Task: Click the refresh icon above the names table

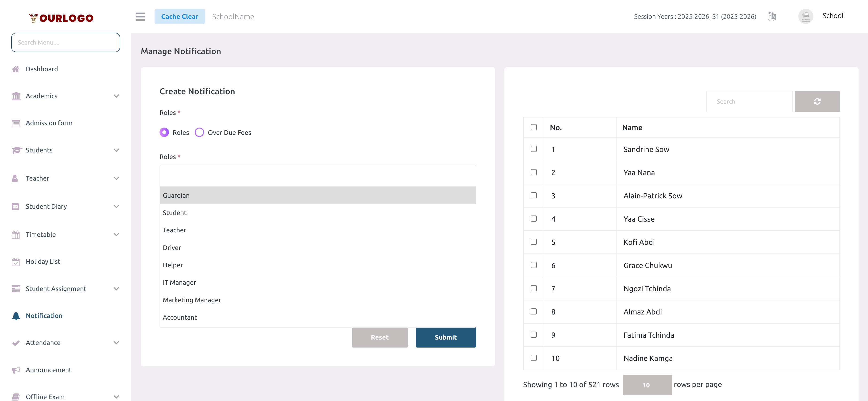Action: pos(817,101)
